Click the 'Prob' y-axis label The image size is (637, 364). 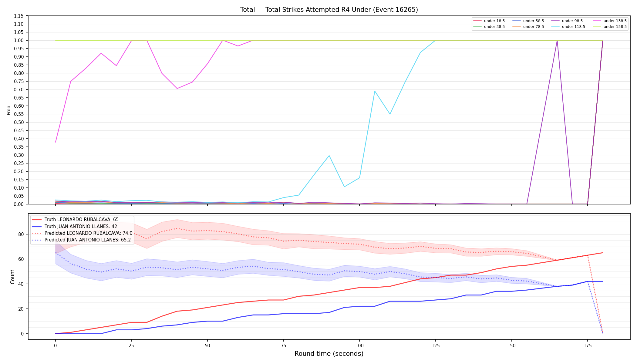click(9, 110)
